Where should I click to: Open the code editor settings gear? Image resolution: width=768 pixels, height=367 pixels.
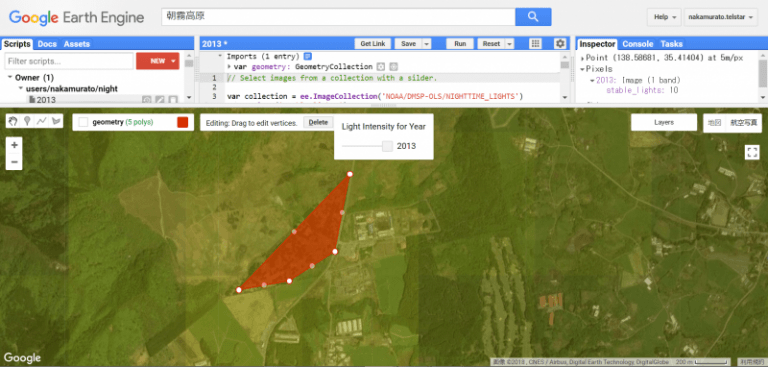coord(560,44)
